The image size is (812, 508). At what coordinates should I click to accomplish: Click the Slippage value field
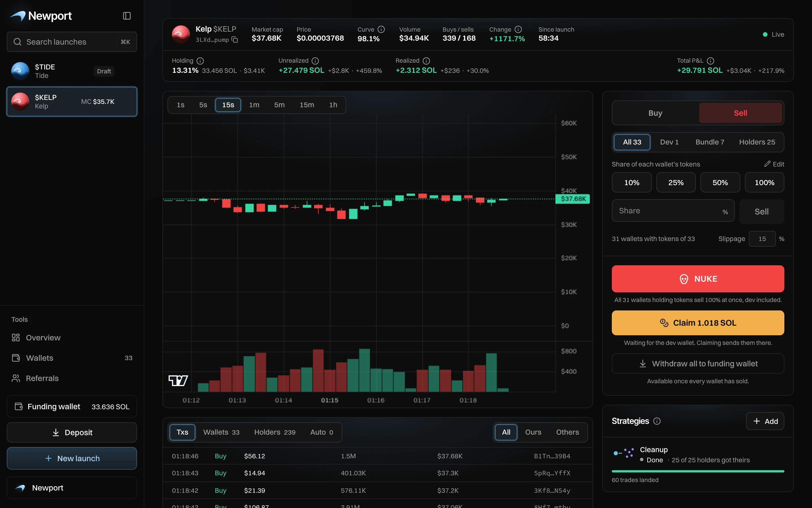(762, 239)
